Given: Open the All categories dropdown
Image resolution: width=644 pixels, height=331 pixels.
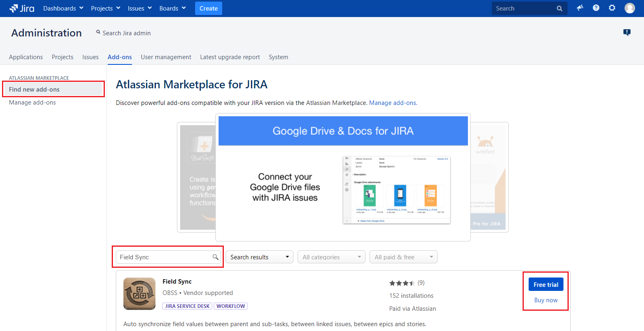Looking at the screenshot, I should point(331,257).
